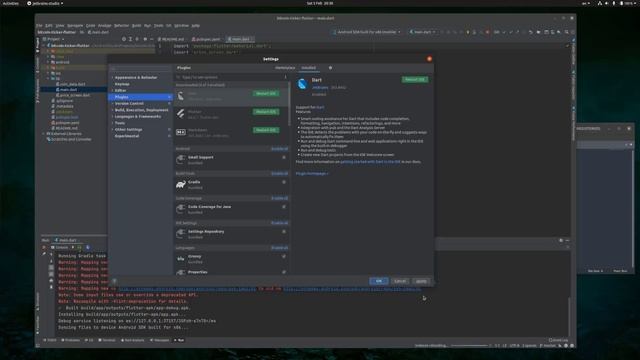Open the Plugin homepage link

[x=312, y=174]
